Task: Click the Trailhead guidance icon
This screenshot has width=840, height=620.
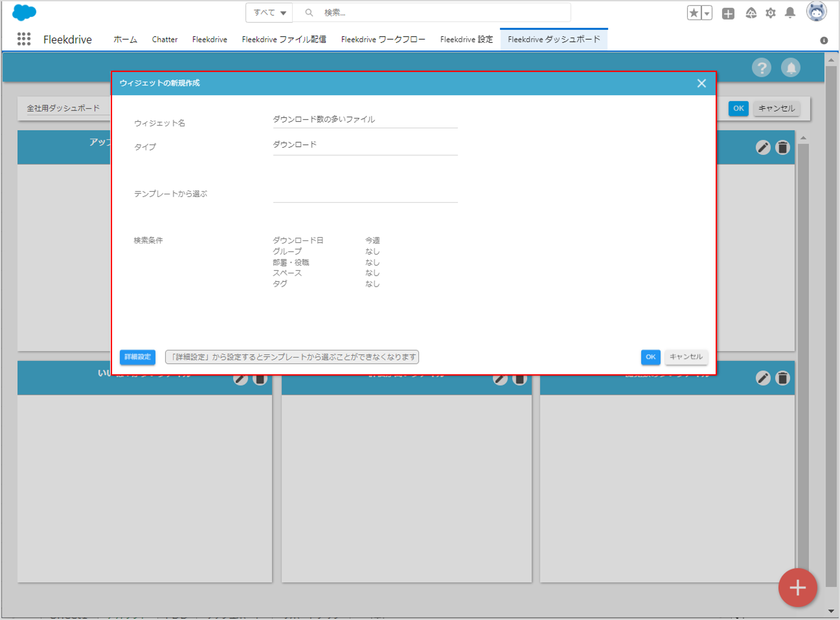Action: [x=751, y=13]
